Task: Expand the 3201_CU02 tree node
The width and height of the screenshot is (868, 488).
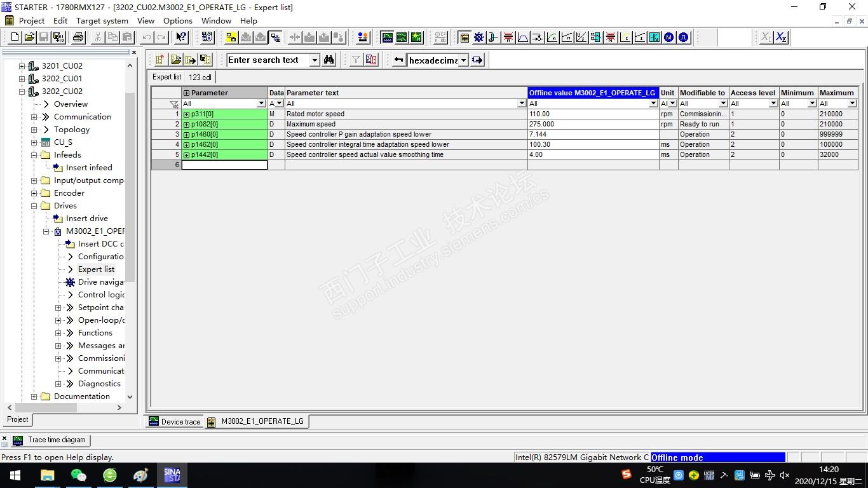Action: coord(22,66)
